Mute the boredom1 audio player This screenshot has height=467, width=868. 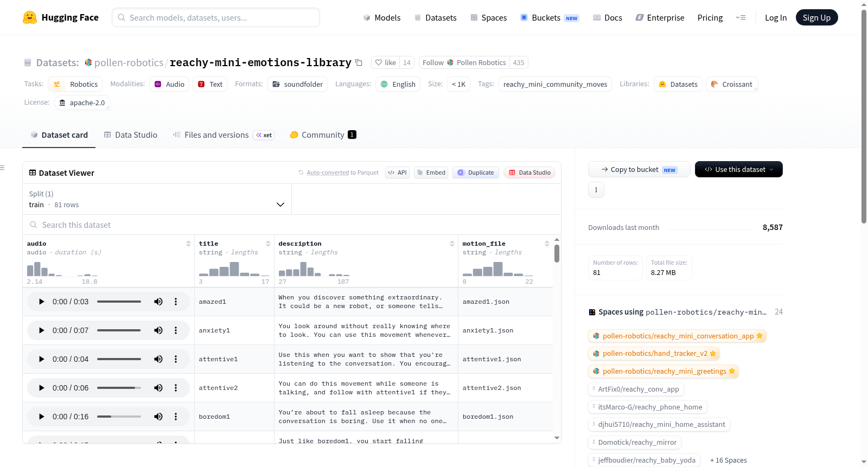tap(158, 417)
